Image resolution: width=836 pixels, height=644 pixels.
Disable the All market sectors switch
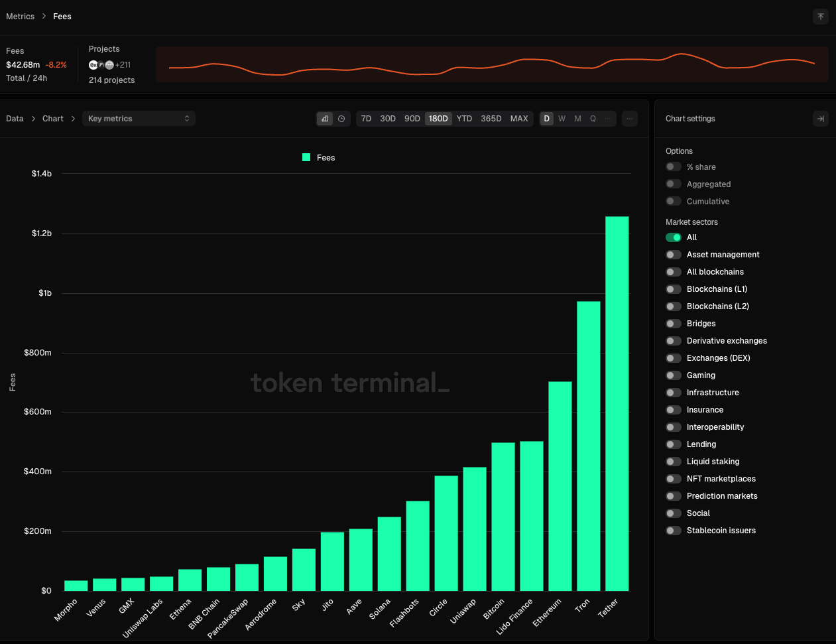pyautogui.click(x=674, y=237)
